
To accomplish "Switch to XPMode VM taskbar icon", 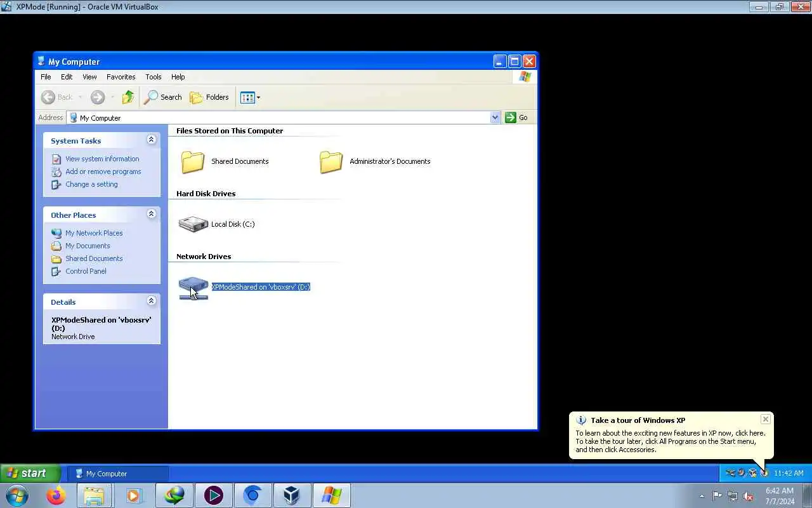I will coord(331,495).
